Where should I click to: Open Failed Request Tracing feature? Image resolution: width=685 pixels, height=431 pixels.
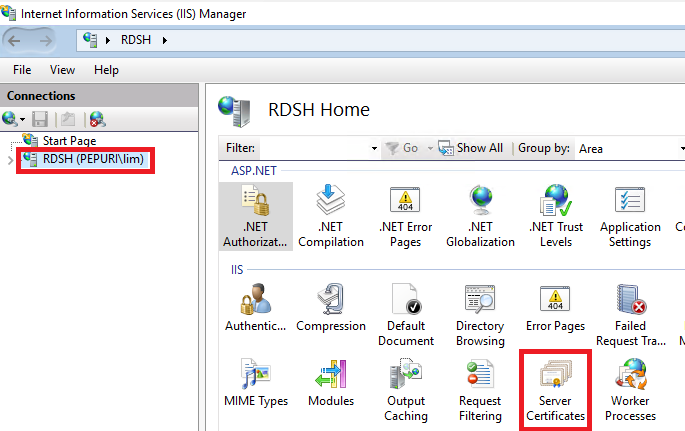click(x=630, y=315)
